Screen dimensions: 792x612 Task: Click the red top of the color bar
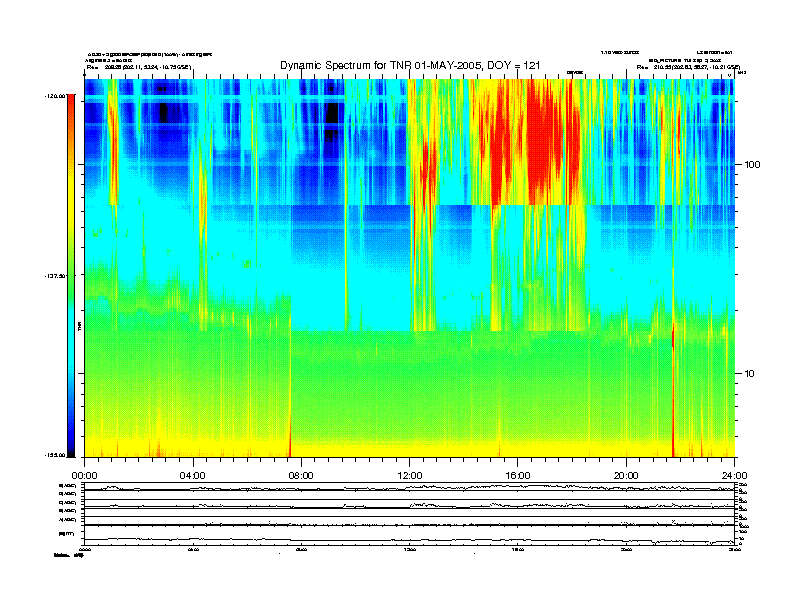pos(70,110)
